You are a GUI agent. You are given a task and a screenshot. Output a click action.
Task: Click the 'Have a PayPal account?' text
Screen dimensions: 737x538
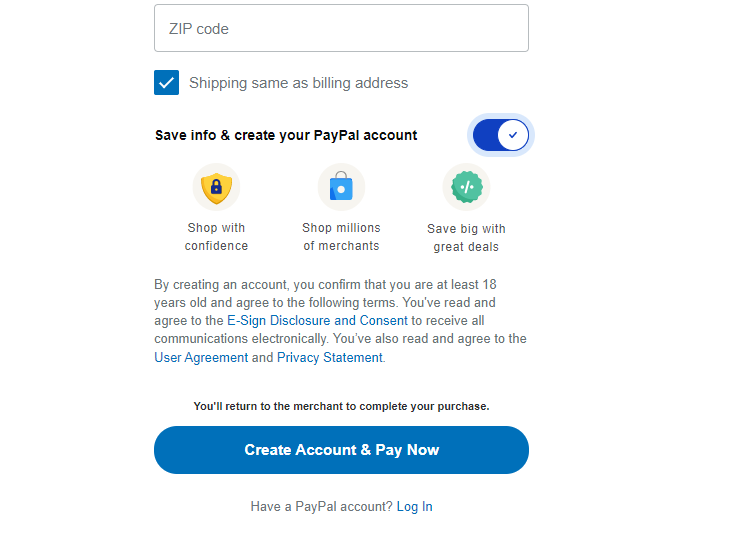click(x=321, y=507)
